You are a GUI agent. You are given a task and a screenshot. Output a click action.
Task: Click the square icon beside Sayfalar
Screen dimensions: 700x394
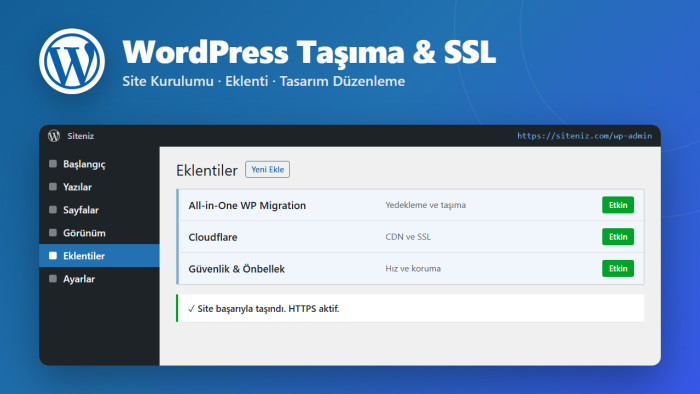[x=53, y=210]
